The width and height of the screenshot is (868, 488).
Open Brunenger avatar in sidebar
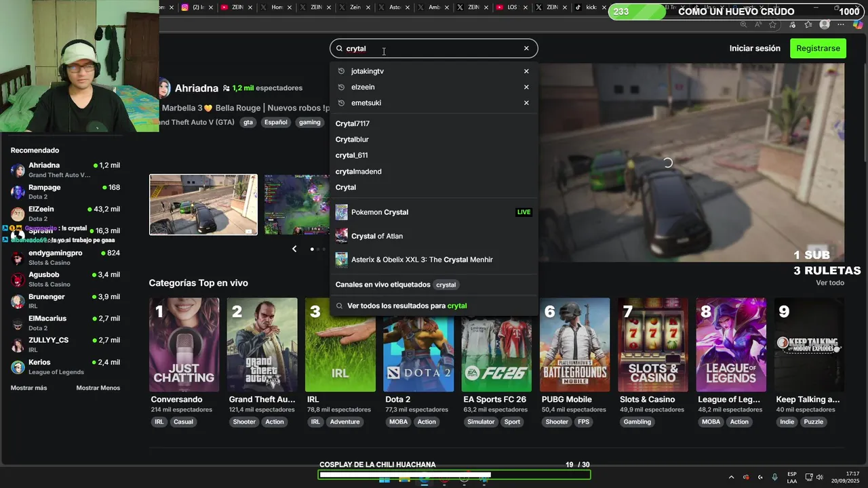(18, 302)
